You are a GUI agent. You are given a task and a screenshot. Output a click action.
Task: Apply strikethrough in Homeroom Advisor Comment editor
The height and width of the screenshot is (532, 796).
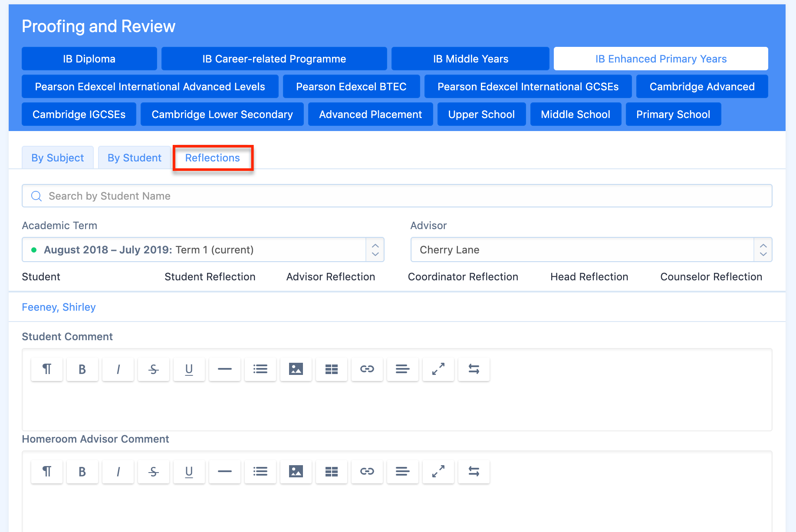[x=154, y=472]
